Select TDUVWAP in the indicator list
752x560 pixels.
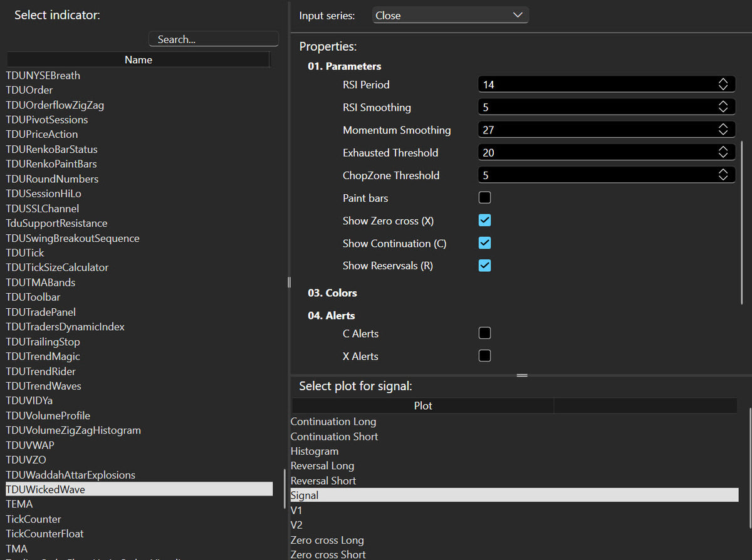(x=30, y=445)
